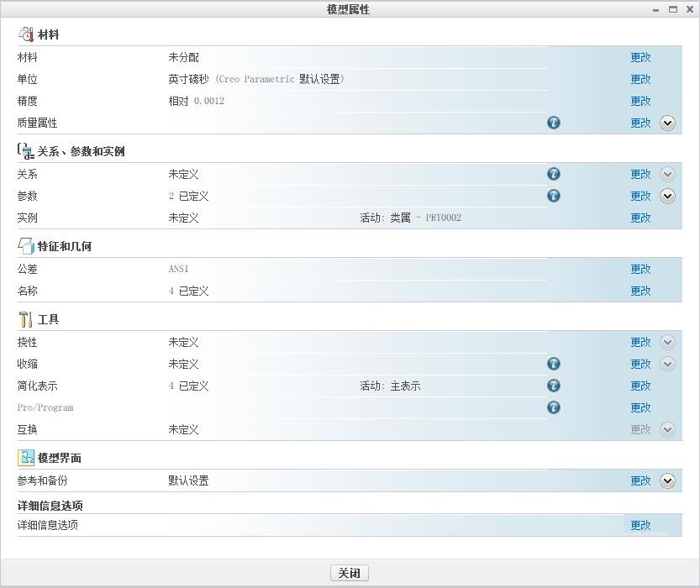Click the 材料 section header icon
700x588 pixels.
(x=28, y=34)
